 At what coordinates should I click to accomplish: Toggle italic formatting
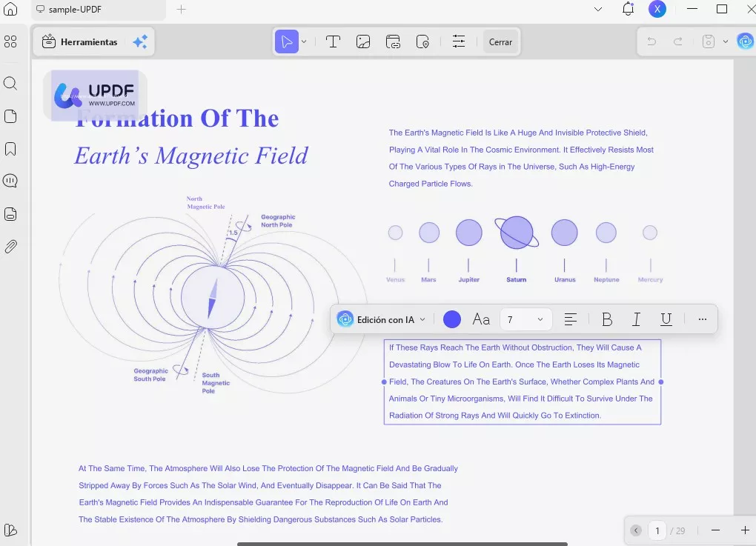(x=636, y=319)
